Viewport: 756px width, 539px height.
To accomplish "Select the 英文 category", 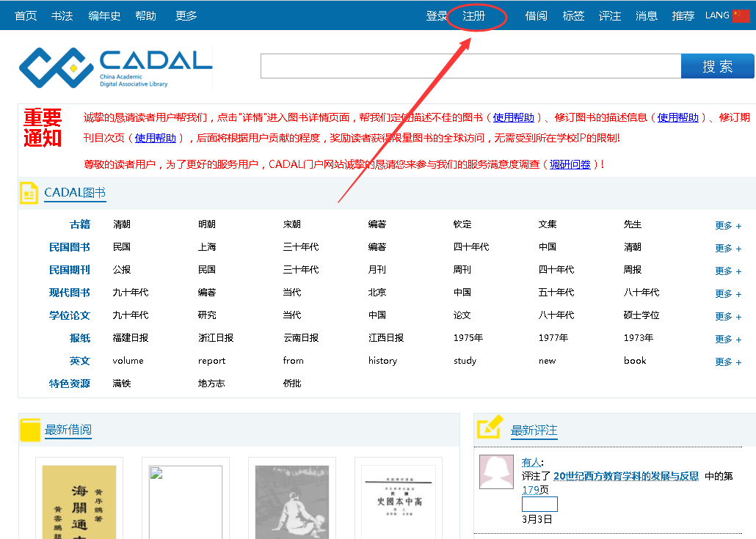I will [x=80, y=361].
